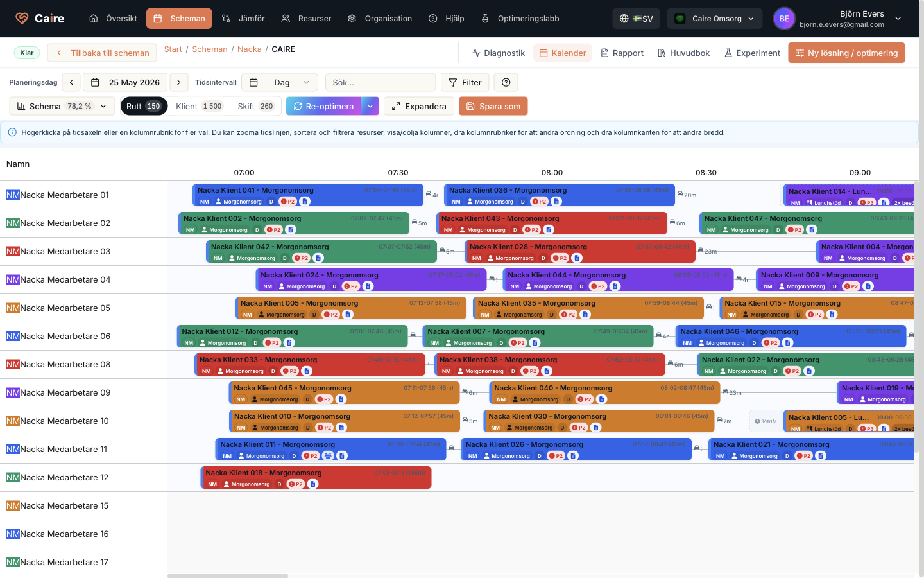The image size is (924, 578).
Task: Click the P2 priority badge on Klient 002
Action: pyautogui.click(x=273, y=230)
